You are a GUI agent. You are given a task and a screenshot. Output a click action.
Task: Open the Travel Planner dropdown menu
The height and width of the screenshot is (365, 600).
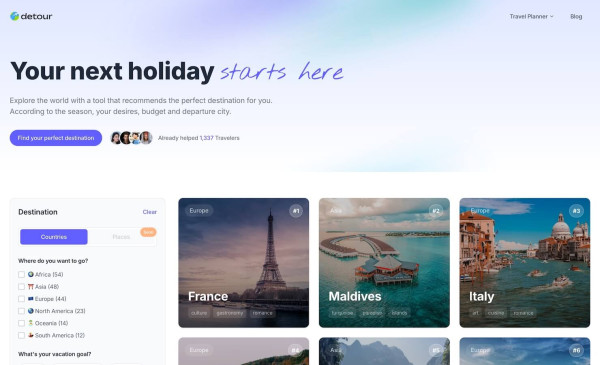point(531,16)
